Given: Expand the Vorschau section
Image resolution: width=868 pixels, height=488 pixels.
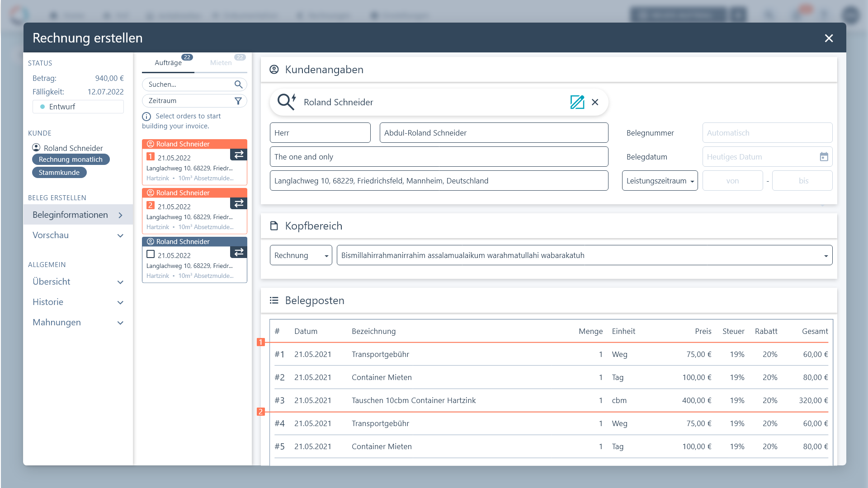Looking at the screenshot, I should [x=78, y=235].
